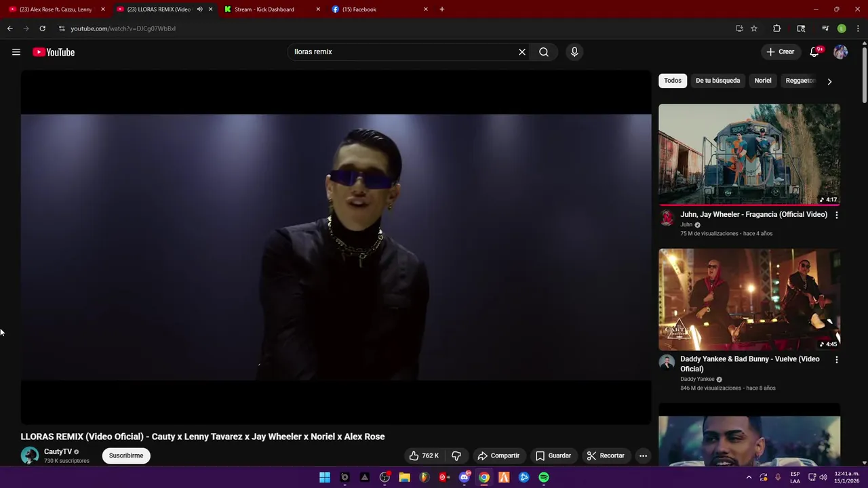
Task: Open Chrome profile 'L' avatar
Action: coord(842,28)
